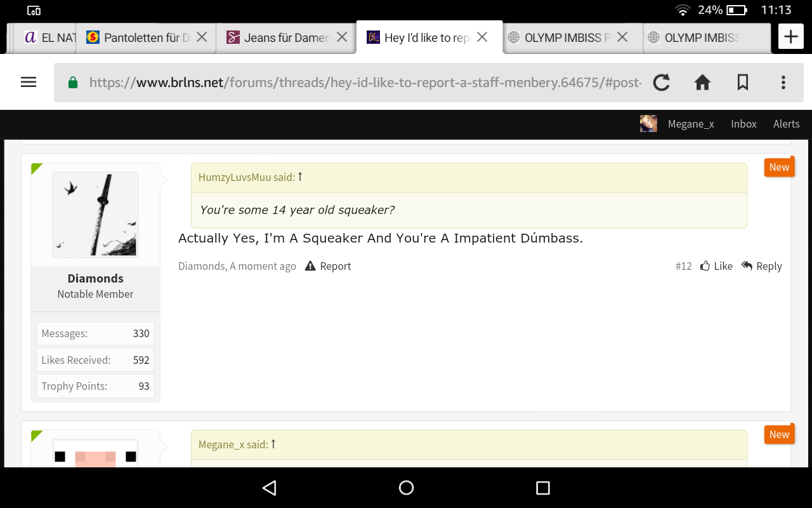
Task: Close the Hey I'd like to report tab
Action: 482,37
